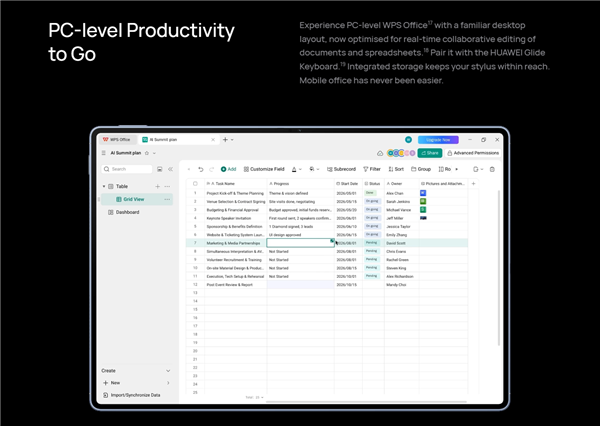This screenshot has height=426, width=600.
Task: Click the Owner column header
Action: pos(402,184)
